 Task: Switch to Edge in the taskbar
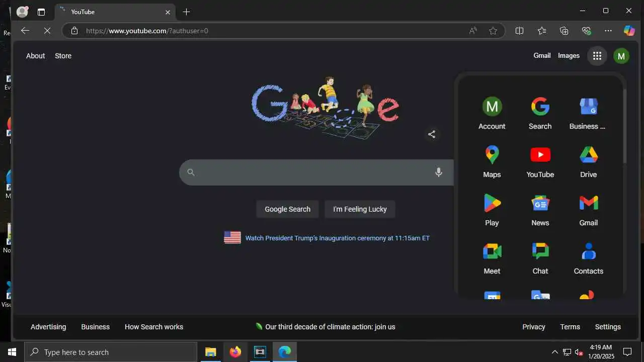285,352
